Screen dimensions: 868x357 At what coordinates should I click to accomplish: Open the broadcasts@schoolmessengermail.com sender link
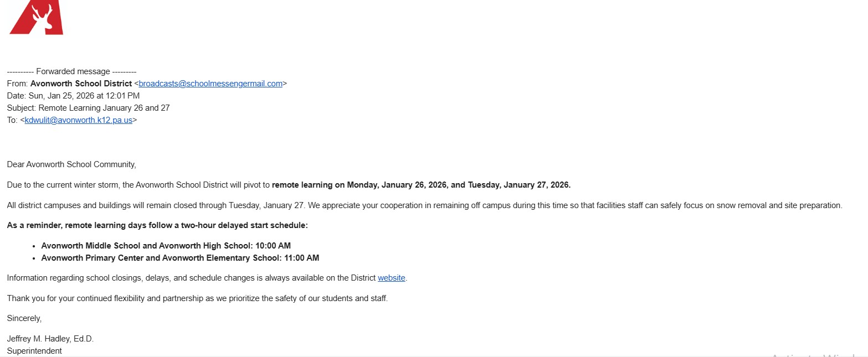pyautogui.click(x=210, y=84)
